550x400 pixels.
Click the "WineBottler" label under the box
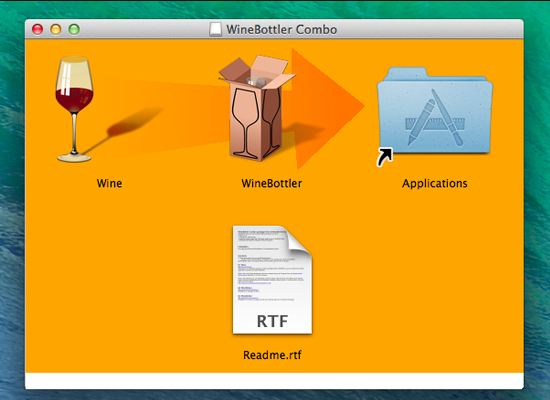tap(272, 183)
